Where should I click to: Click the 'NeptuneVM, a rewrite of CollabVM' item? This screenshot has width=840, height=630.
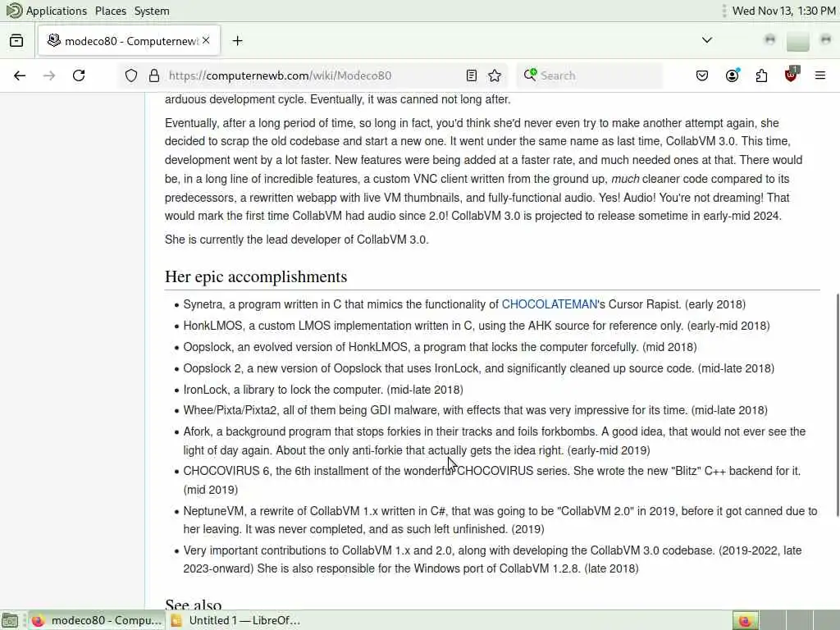point(500,519)
